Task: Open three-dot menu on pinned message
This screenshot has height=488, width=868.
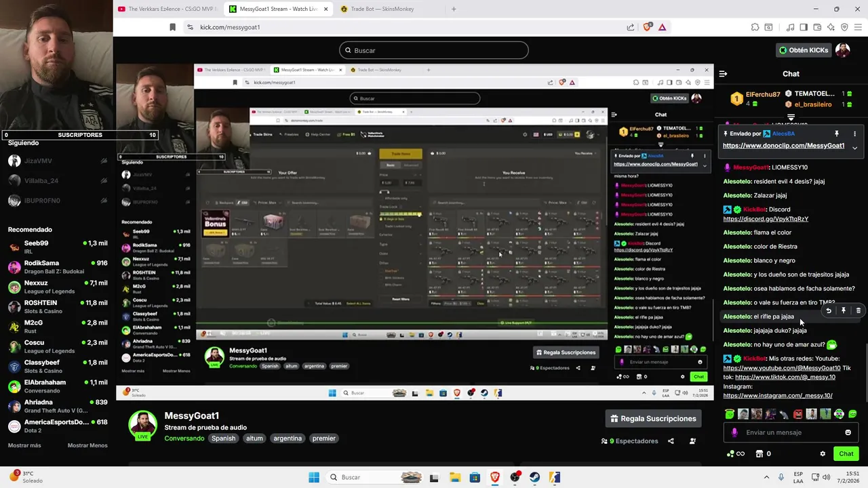Action: coord(854,134)
